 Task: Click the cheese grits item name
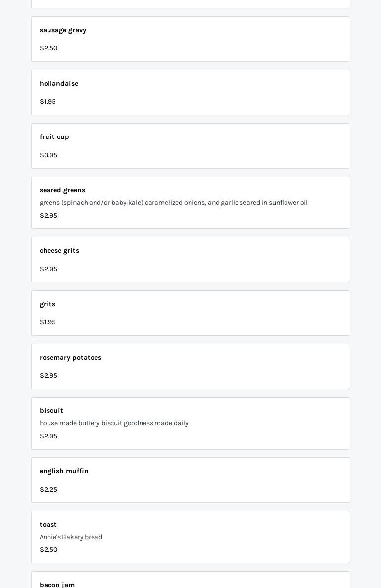(x=59, y=251)
